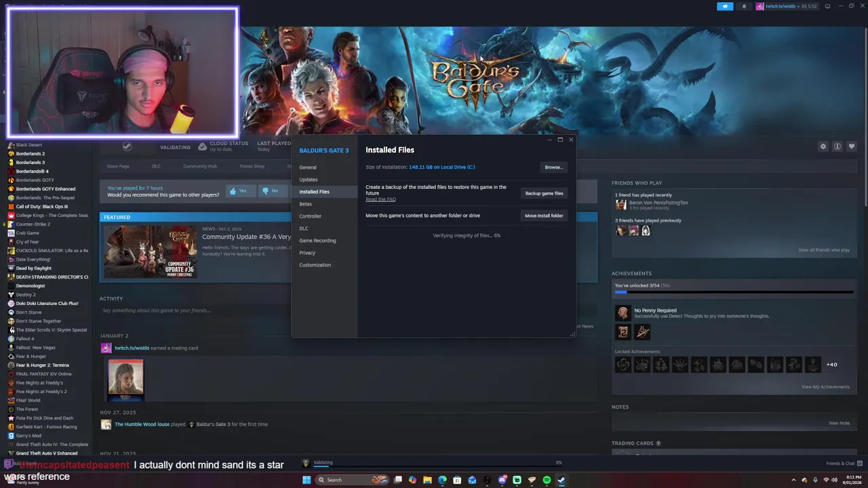Switch to Big Picture mode icon
Screen dimensions: 868x488
[x=829, y=6]
